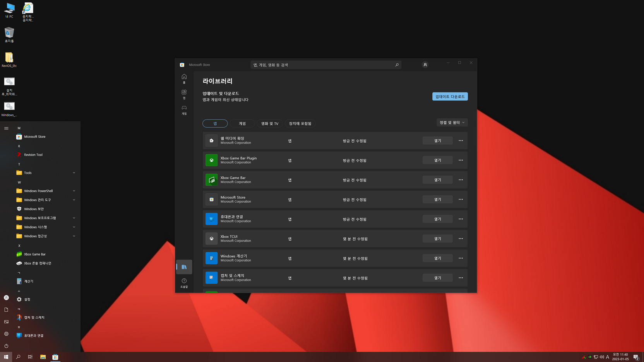Image resolution: width=644 pixels, height=362 pixels.
Task: Click the power icon in Start menu
Action: (x=6, y=346)
